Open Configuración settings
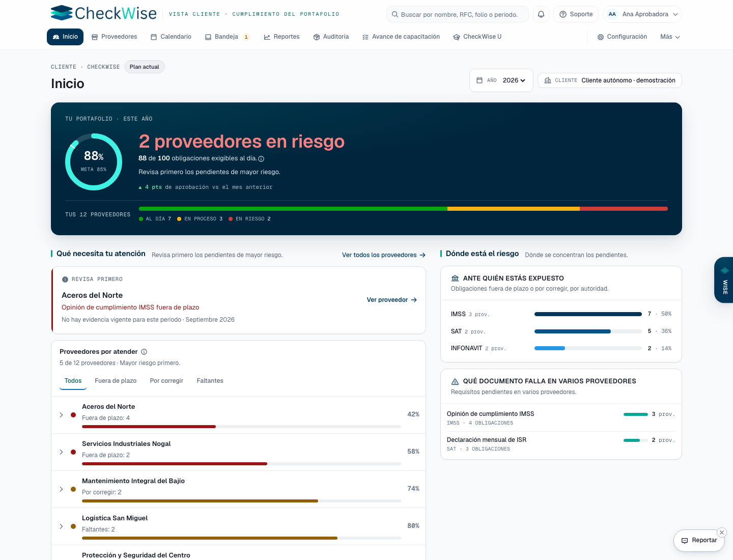733x560 pixels. click(622, 37)
